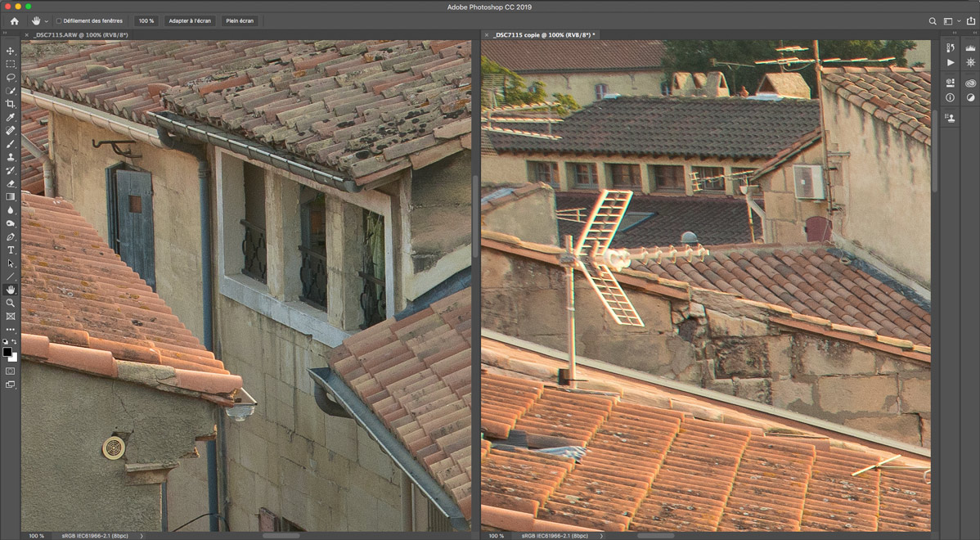Click the 'Plein écran' button
Viewport: 980px width, 540px height.
[240, 20]
